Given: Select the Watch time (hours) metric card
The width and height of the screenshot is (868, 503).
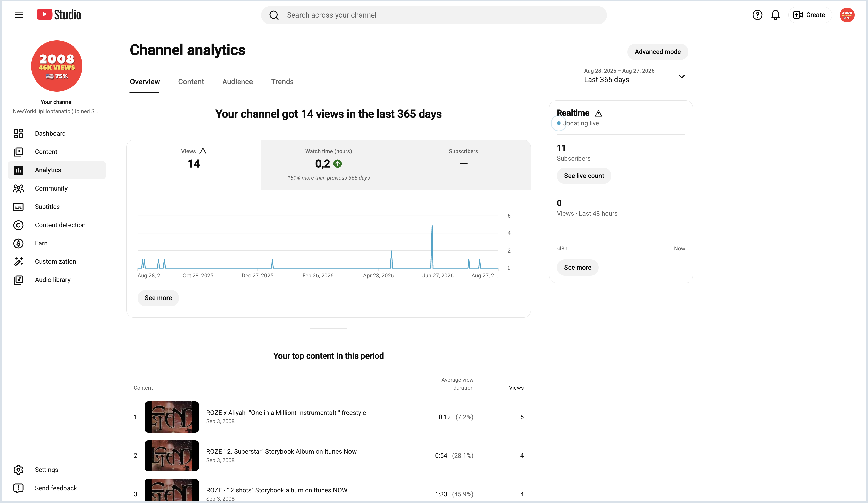Looking at the screenshot, I should (x=328, y=165).
